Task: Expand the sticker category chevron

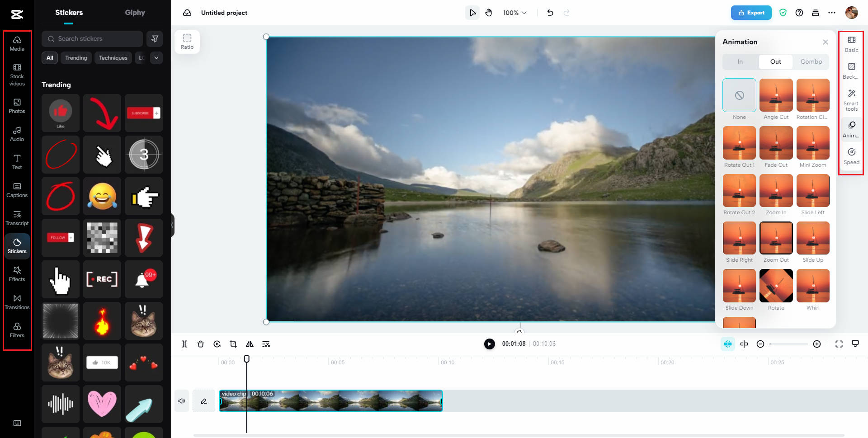Action: click(156, 58)
